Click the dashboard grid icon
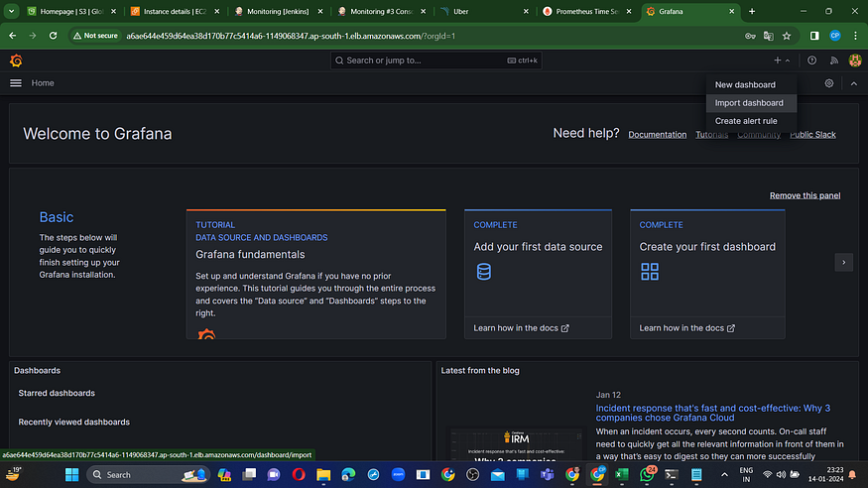868x488 pixels. [x=650, y=272]
